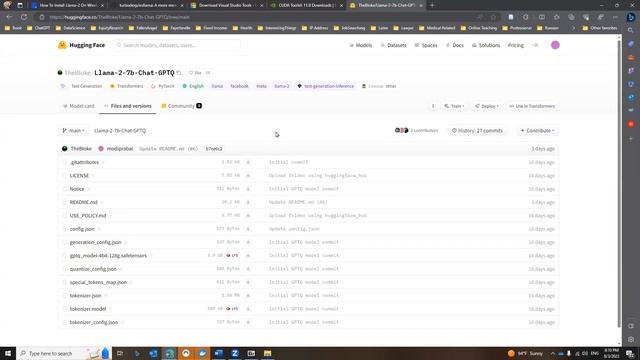Switch to the CUDA Toolkit browser tab
Screen dimensions: 640x360
[306, 5]
